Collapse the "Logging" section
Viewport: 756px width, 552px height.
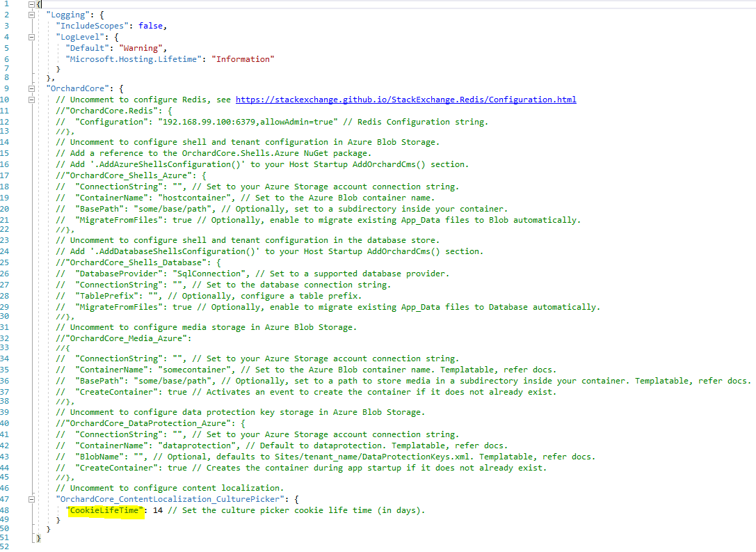click(x=31, y=15)
